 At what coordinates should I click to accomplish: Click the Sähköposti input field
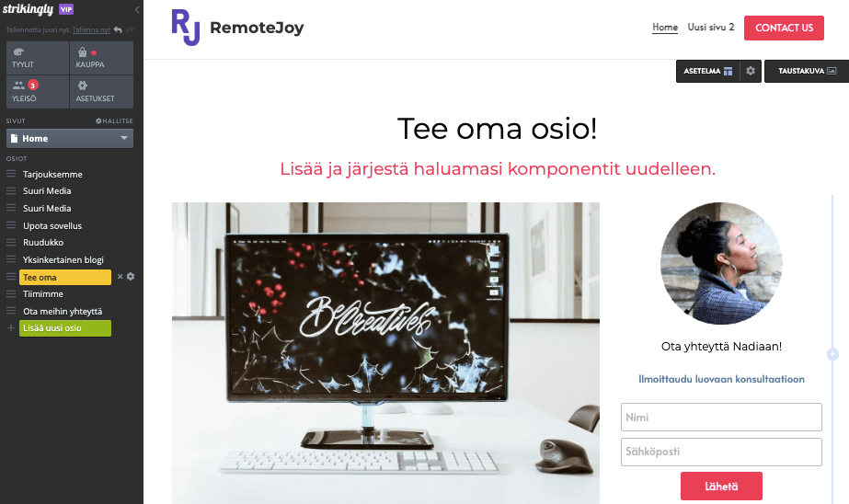pyautogui.click(x=721, y=452)
